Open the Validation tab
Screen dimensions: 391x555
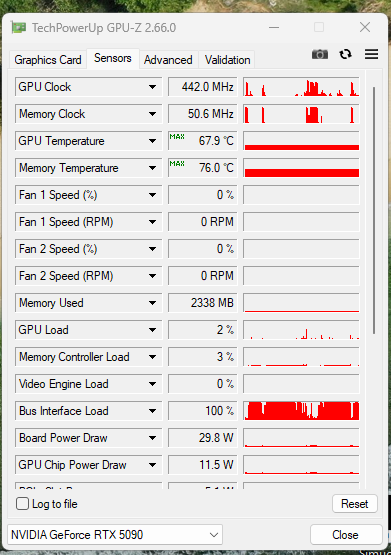[228, 59]
